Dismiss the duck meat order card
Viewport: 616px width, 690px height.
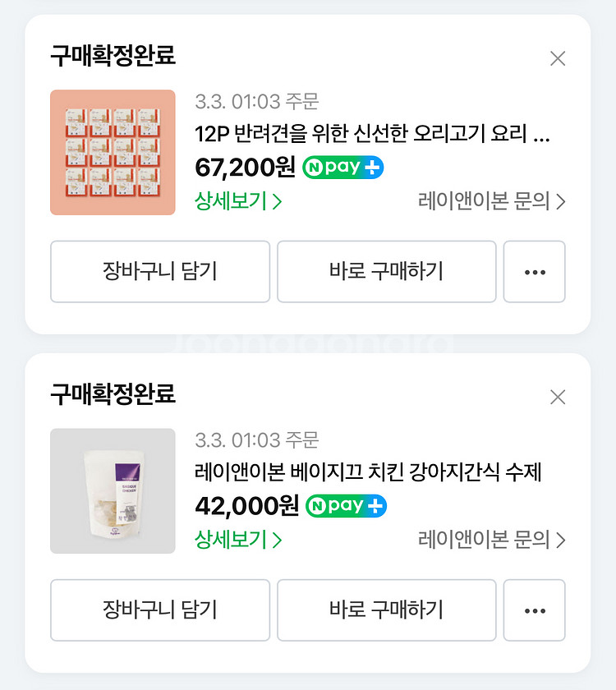(558, 58)
